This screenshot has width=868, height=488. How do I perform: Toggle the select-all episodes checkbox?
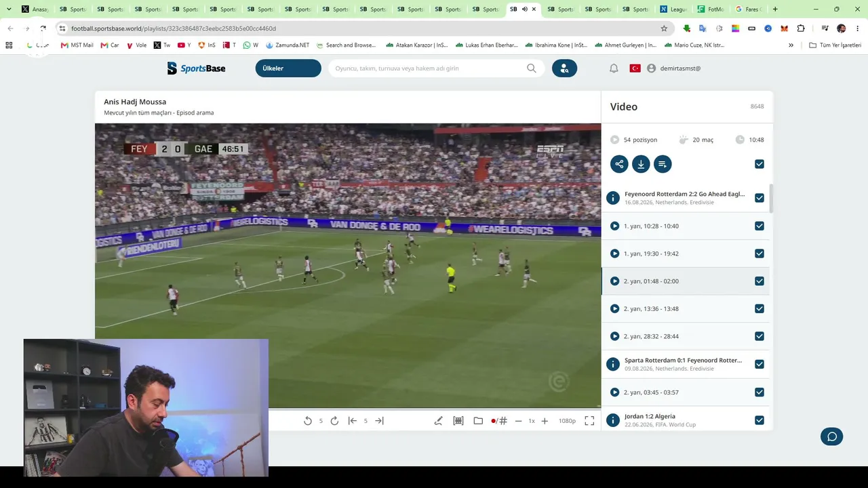click(759, 164)
